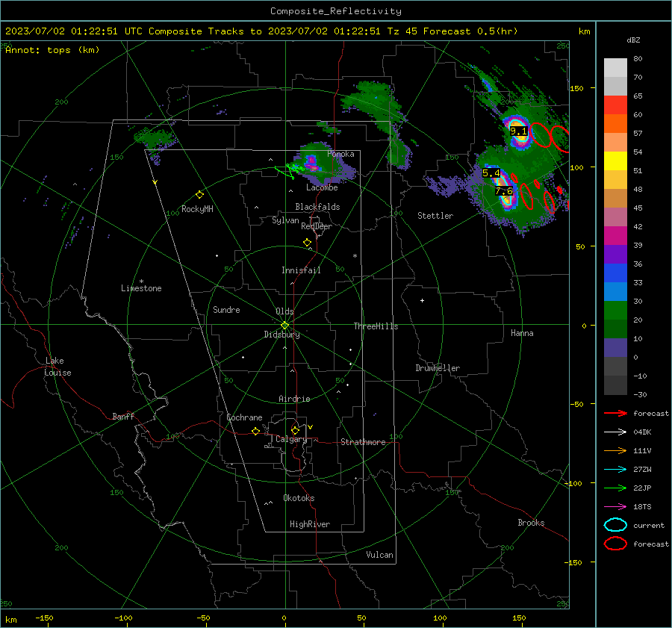
Task: Click the 'Annot: tops (km)' annotation text
Action: [x=52, y=50]
